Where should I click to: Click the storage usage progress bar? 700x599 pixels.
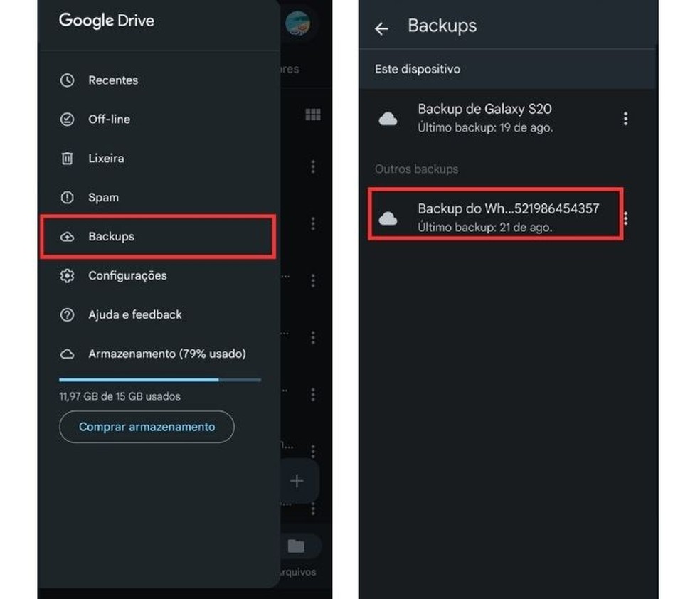[160, 380]
